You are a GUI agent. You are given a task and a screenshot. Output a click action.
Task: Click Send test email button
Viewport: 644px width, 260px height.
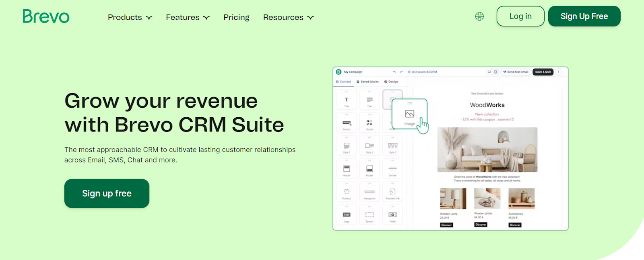(516, 72)
